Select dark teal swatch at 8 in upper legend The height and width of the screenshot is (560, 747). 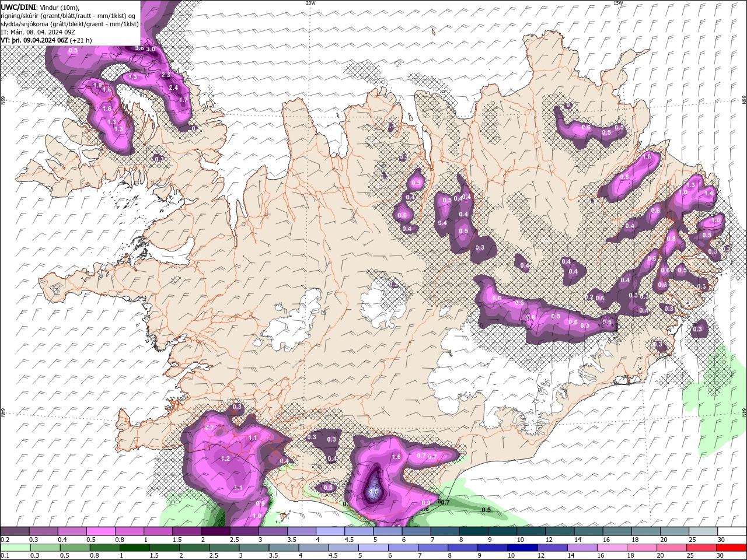pyautogui.click(x=473, y=531)
